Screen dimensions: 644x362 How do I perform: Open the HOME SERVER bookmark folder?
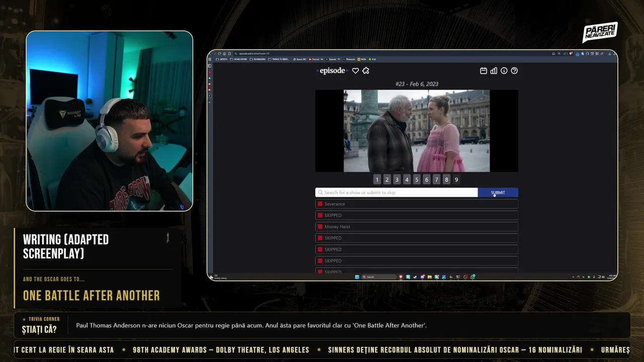238,59
